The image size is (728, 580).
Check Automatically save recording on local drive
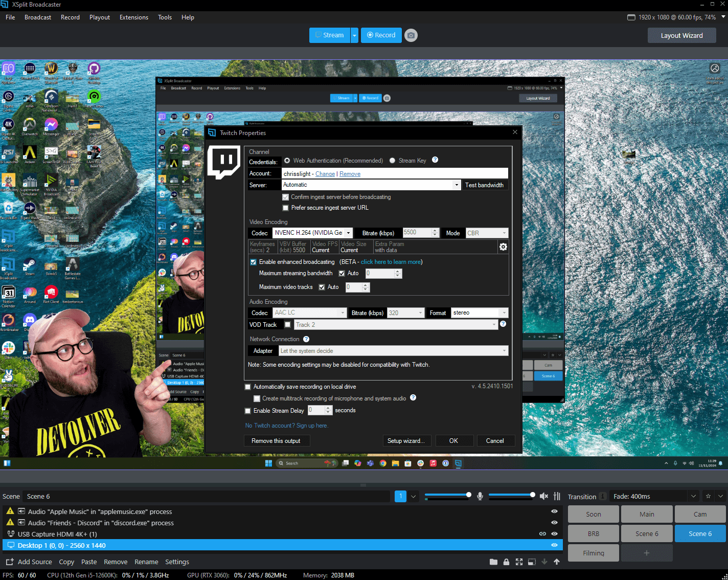click(x=248, y=387)
